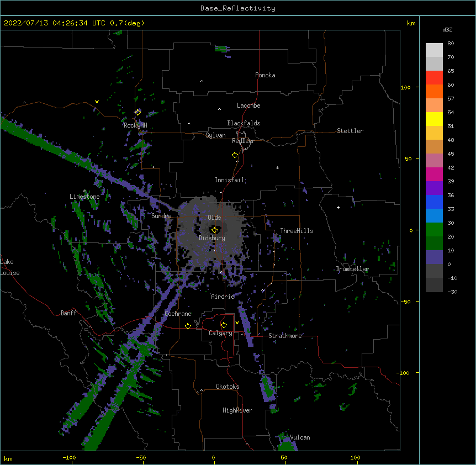Click the Lake Louise label at left edge

click(x=10, y=267)
